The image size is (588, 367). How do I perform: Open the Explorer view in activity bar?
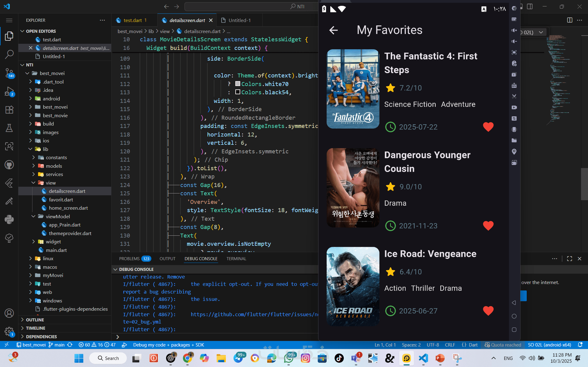(9, 36)
